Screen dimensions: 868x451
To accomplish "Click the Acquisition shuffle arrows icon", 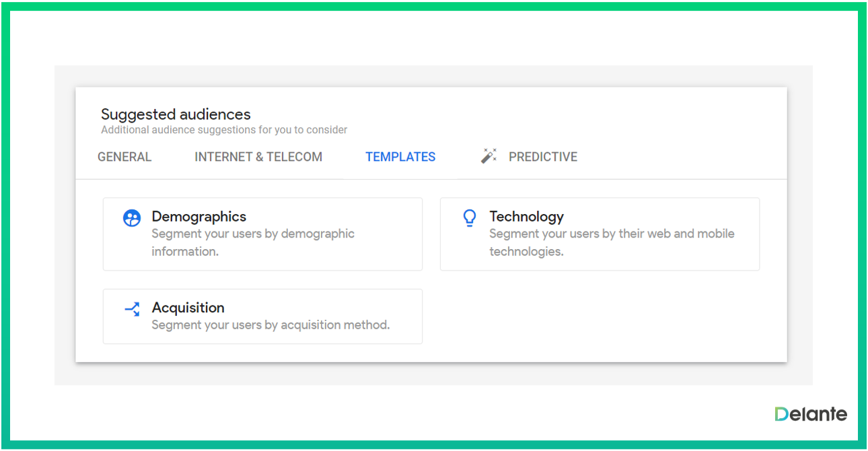I will (x=132, y=309).
